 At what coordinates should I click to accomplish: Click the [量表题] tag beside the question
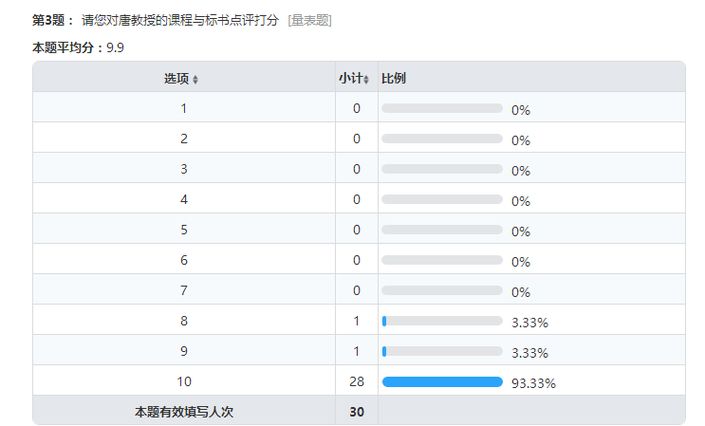[x=310, y=20]
